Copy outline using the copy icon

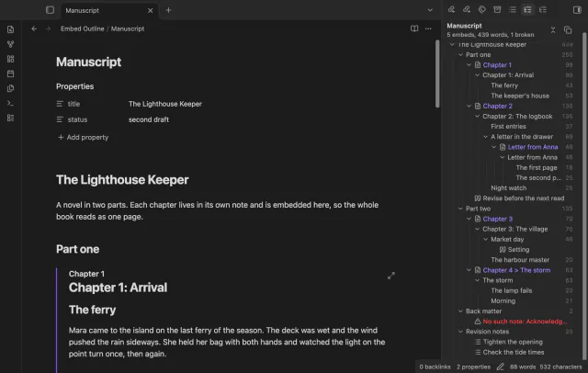568,30
